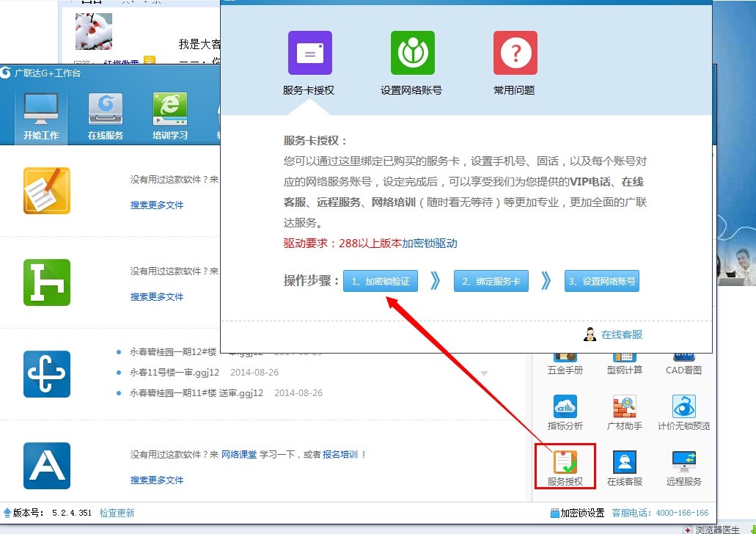The width and height of the screenshot is (756, 534).
Task: Open file 永春碧桂园一期12#楼
Action: (172, 352)
